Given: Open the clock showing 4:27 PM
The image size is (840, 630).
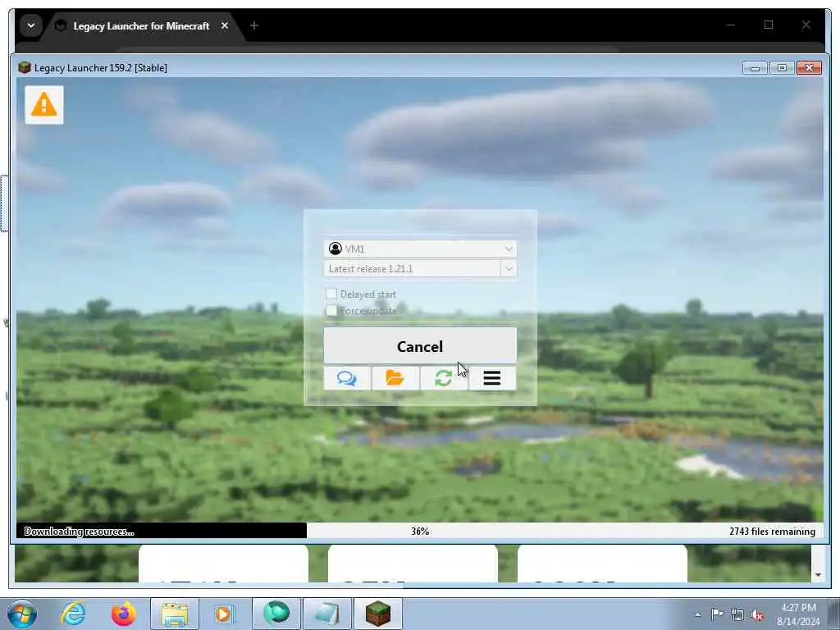Looking at the screenshot, I should point(798,614).
